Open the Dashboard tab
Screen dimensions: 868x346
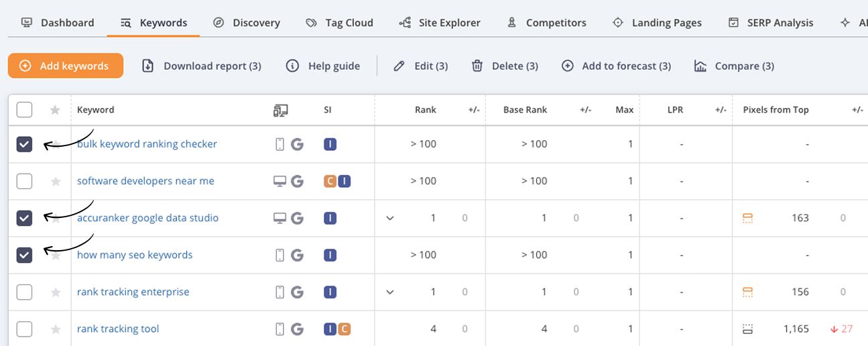(x=58, y=22)
